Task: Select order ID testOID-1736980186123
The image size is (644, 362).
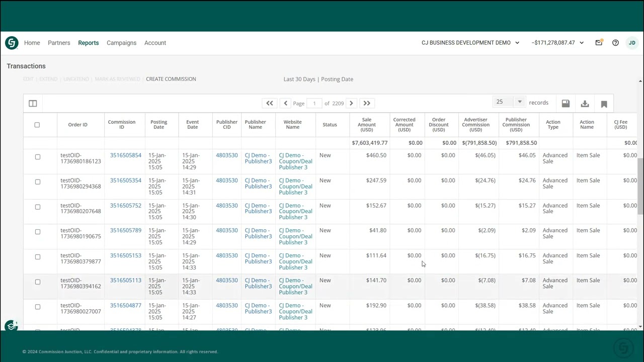Action: [x=80, y=158]
